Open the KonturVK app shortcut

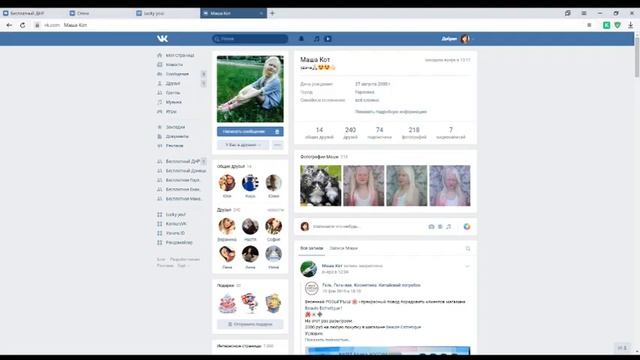tap(176, 224)
